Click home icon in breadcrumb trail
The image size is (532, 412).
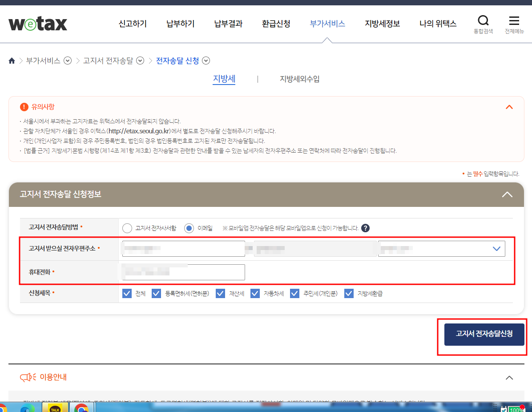pos(12,60)
